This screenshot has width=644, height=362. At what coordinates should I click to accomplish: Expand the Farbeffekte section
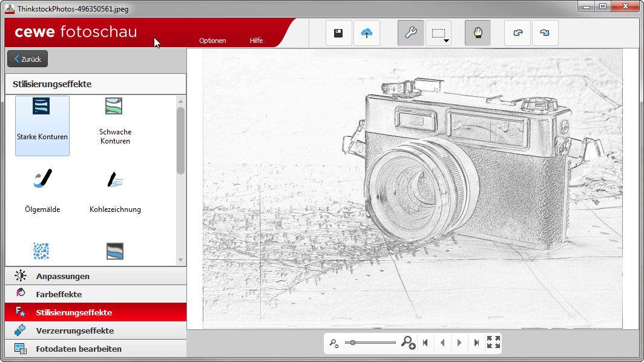[x=95, y=294]
